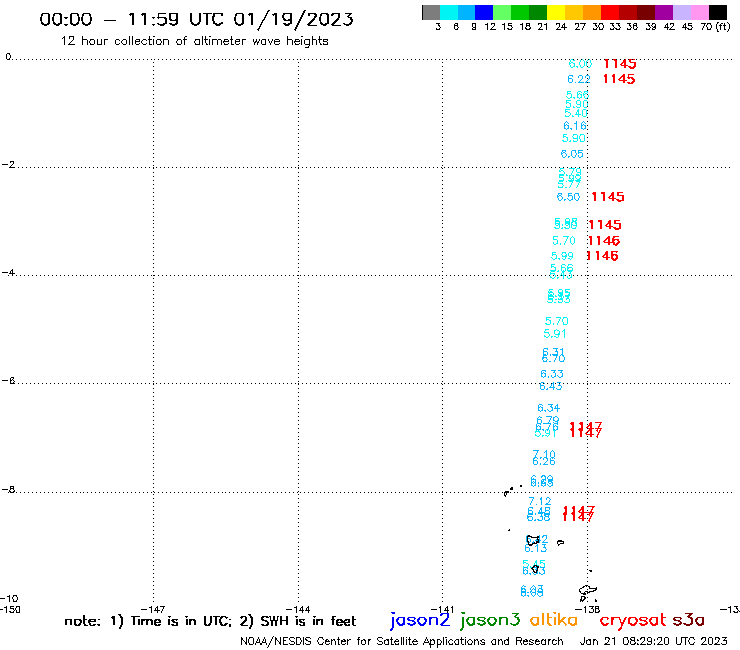
Task: Click the red 1145 time label beside 6.22
Action: pyautogui.click(x=619, y=79)
